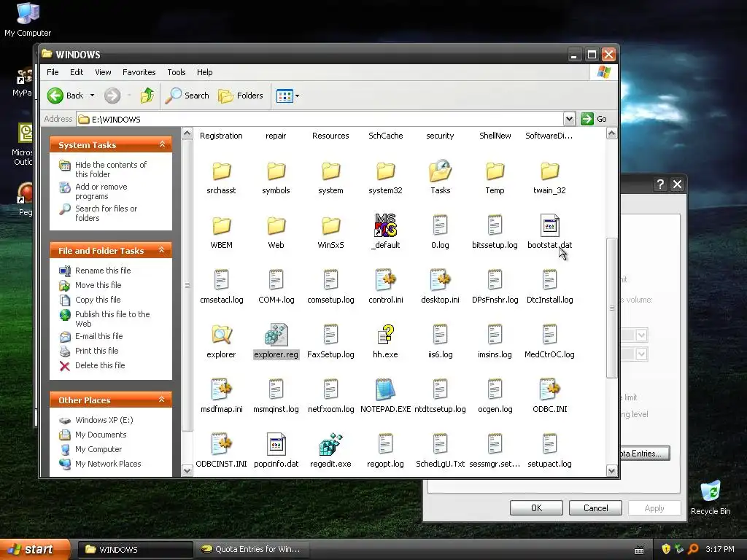Select the ODBCINST.INI file icon
The height and width of the screenshot is (560, 747).
point(221,444)
